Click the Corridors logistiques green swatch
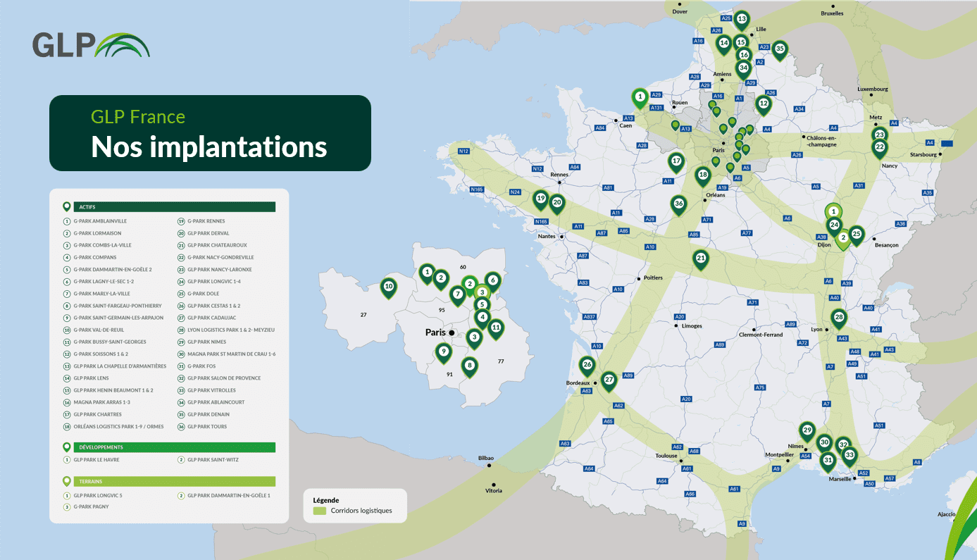Screen dimensions: 977x560 tap(320, 511)
